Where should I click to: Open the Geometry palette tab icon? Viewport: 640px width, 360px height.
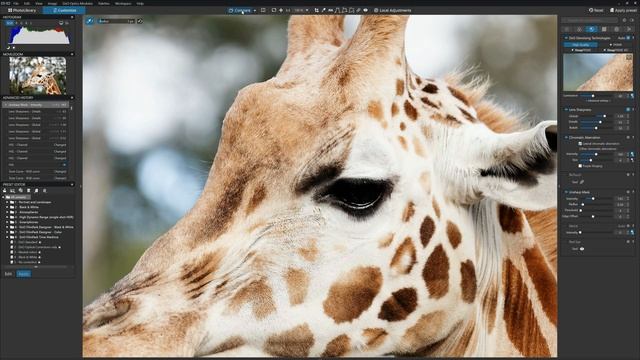point(604,29)
